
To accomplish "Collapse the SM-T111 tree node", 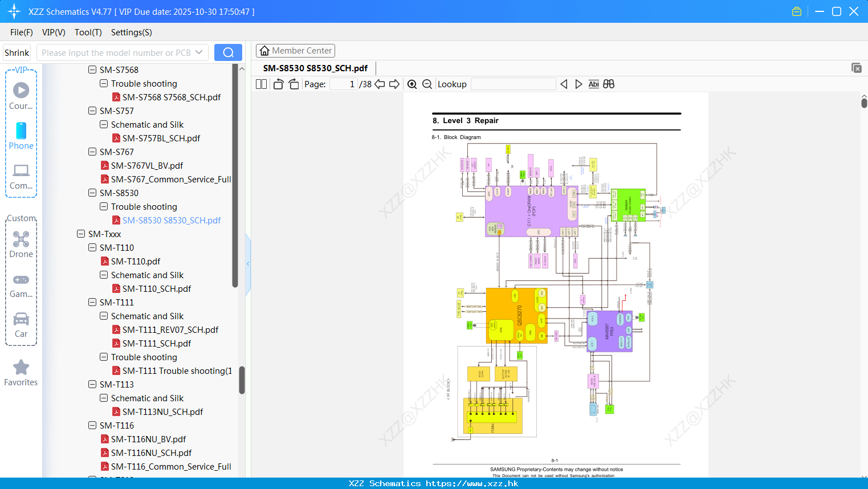I will tap(92, 303).
